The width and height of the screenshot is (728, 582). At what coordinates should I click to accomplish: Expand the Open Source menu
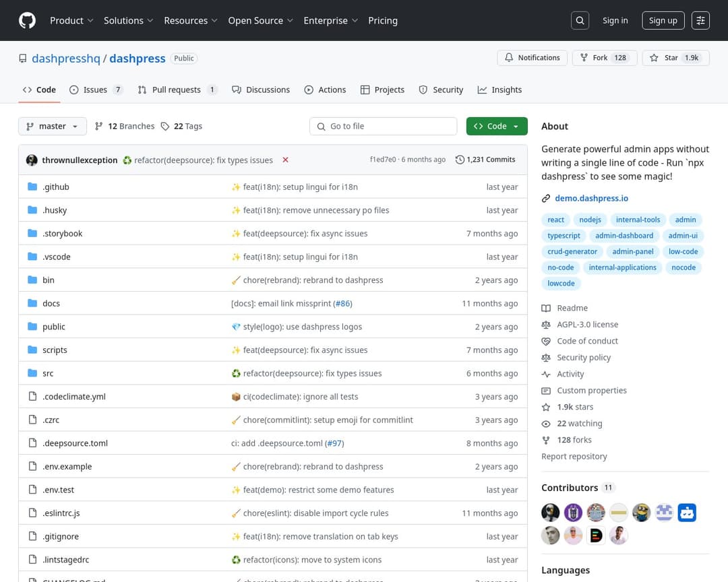point(260,20)
